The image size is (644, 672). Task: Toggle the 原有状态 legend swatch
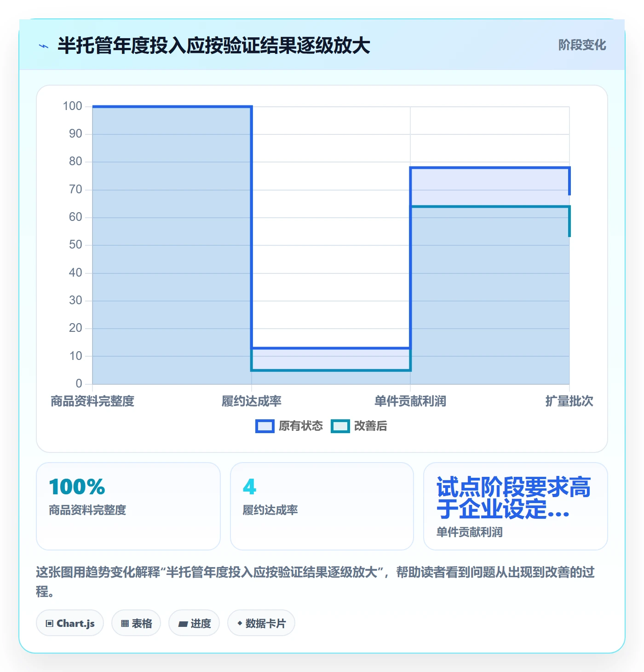pyautogui.click(x=265, y=426)
